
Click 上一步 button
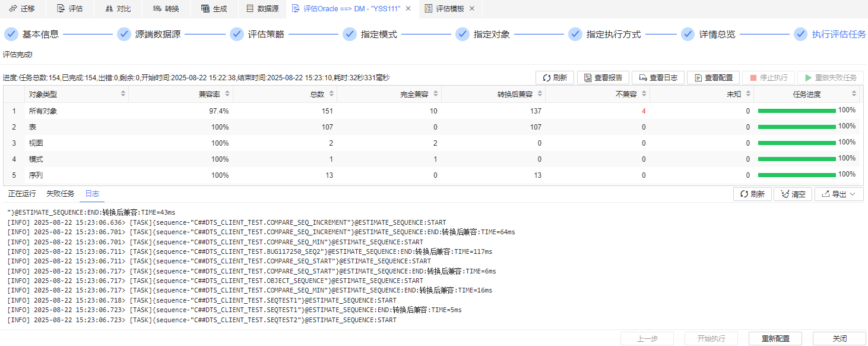pos(647,338)
